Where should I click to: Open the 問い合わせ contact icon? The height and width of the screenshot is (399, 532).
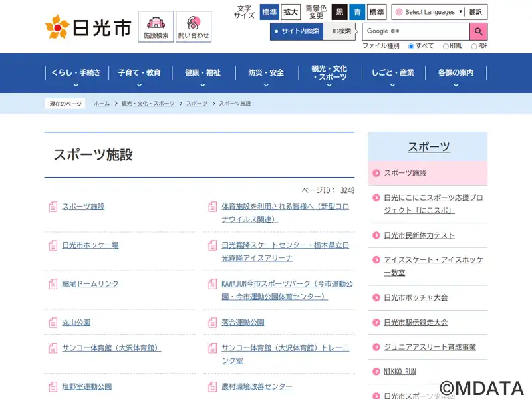click(x=194, y=27)
